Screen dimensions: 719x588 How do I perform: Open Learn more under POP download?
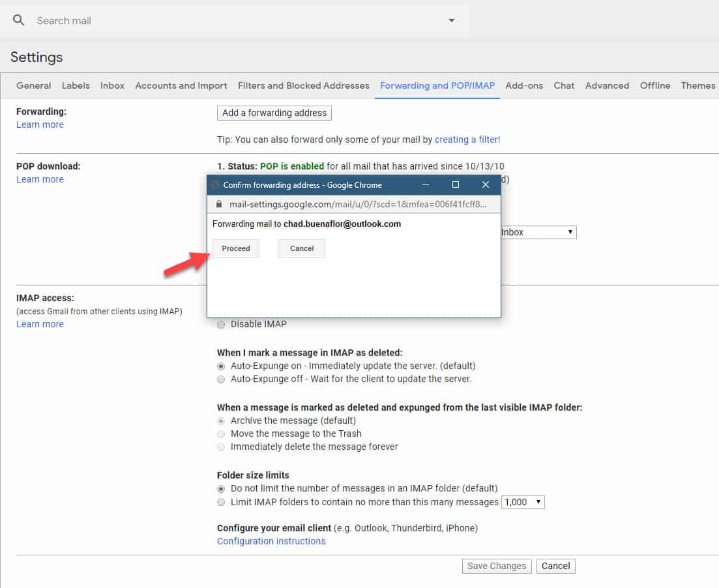40,179
